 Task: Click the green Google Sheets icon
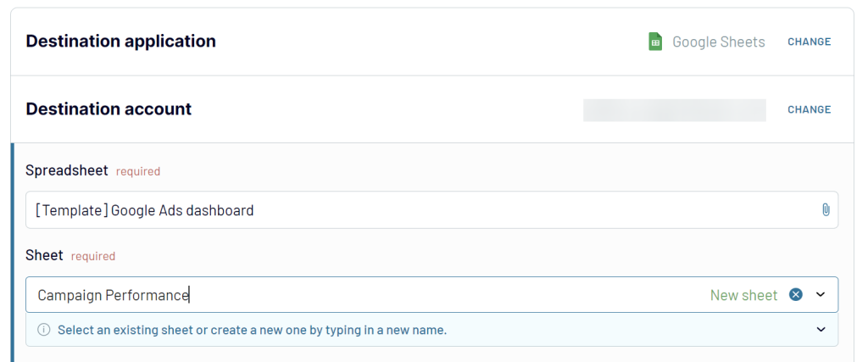click(x=655, y=42)
